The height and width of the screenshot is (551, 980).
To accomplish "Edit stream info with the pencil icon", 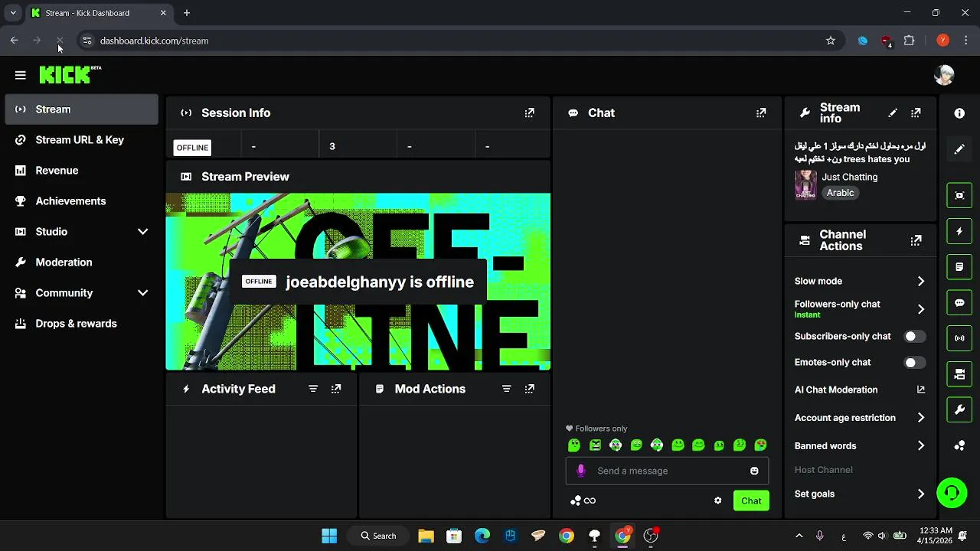I will point(893,112).
